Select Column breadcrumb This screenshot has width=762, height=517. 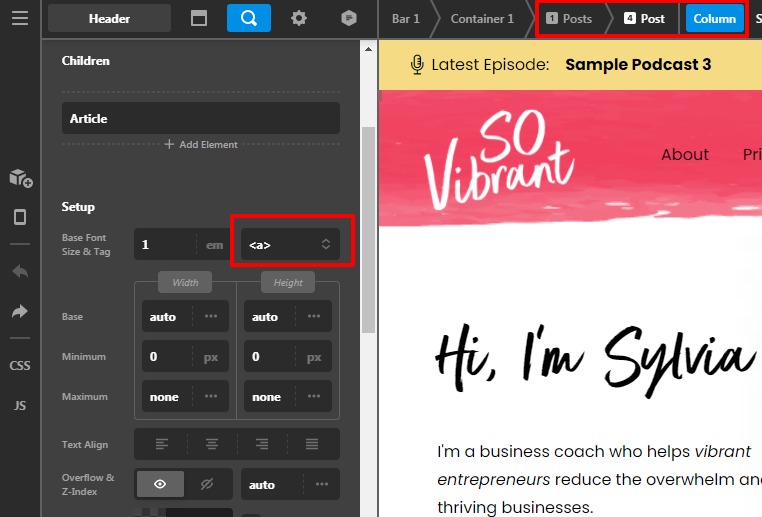click(714, 18)
